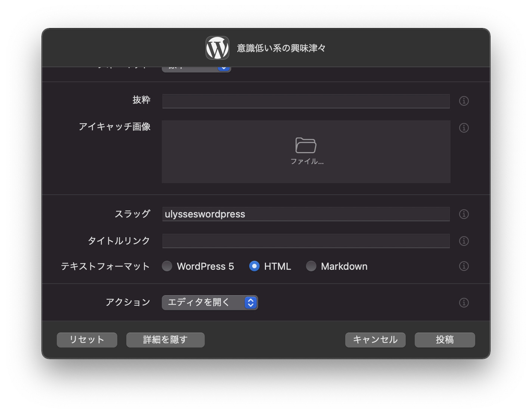
Task: Click the blog title 意識低い系の興味津々
Action: click(281, 48)
